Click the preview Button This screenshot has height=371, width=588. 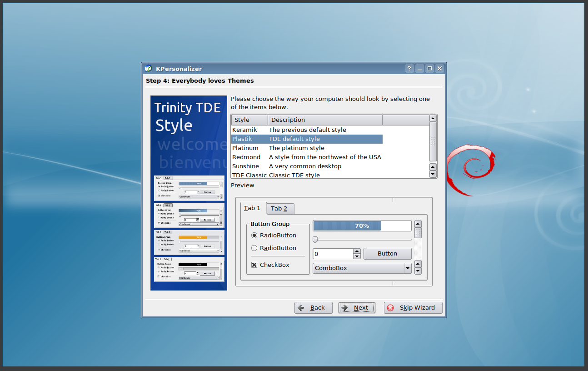[387, 254]
